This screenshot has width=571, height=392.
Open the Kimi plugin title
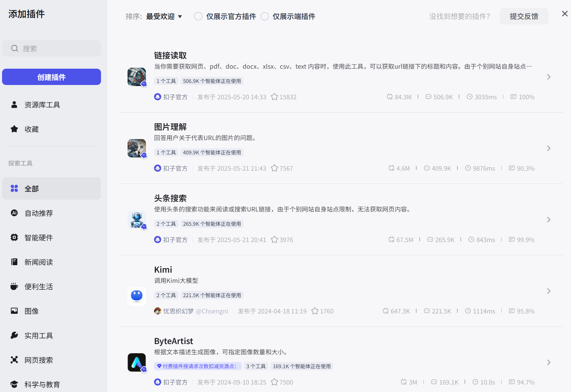pos(163,270)
